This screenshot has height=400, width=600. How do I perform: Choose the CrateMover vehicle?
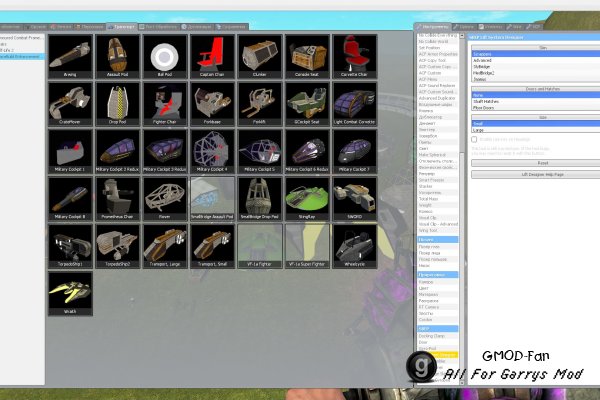click(x=70, y=104)
